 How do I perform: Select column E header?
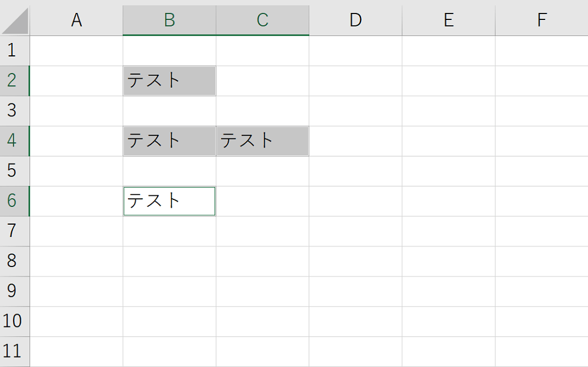coord(449,21)
